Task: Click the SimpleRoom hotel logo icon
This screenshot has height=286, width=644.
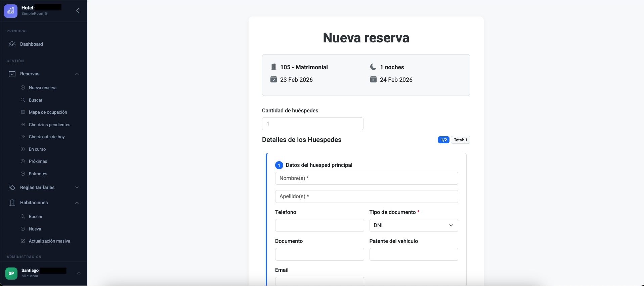Action: (11, 11)
